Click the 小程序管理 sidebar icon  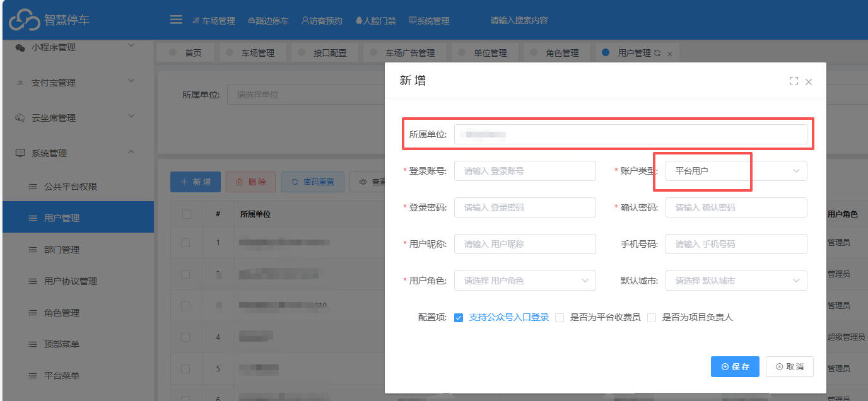(x=20, y=47)
